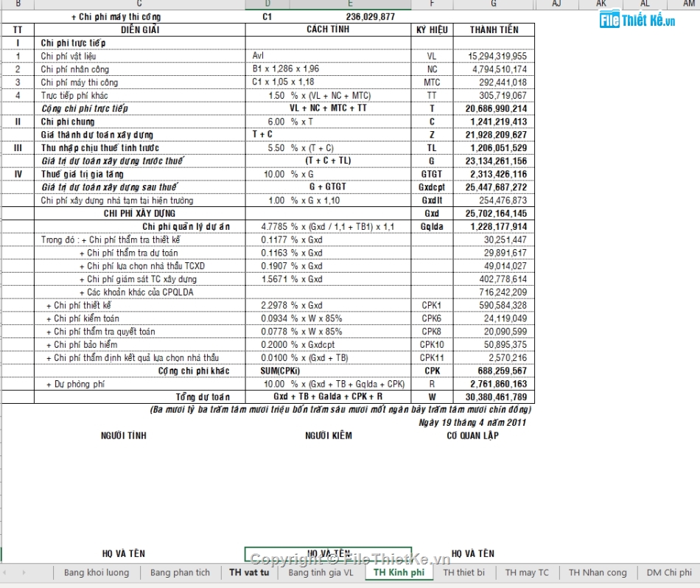
Task: Select the value 25,447,687,272
Action: [x=494, y=187]
